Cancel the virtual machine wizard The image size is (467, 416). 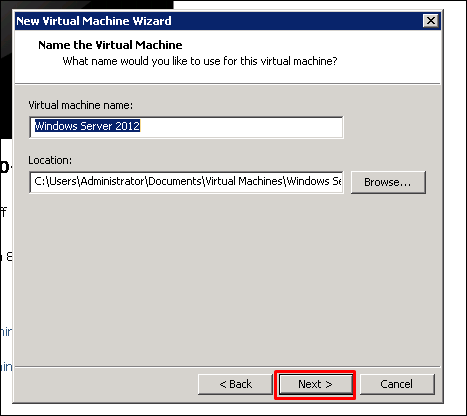coord(397,384)
